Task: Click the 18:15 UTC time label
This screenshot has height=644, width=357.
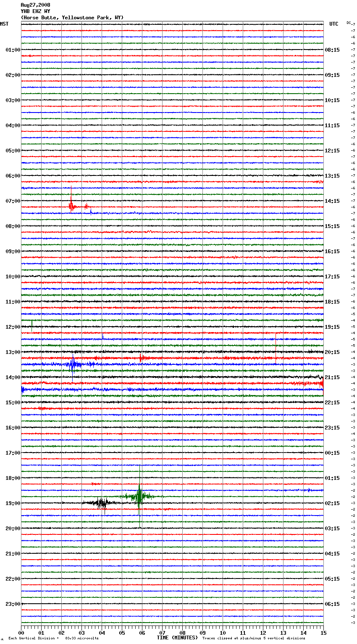Action: 332,302
